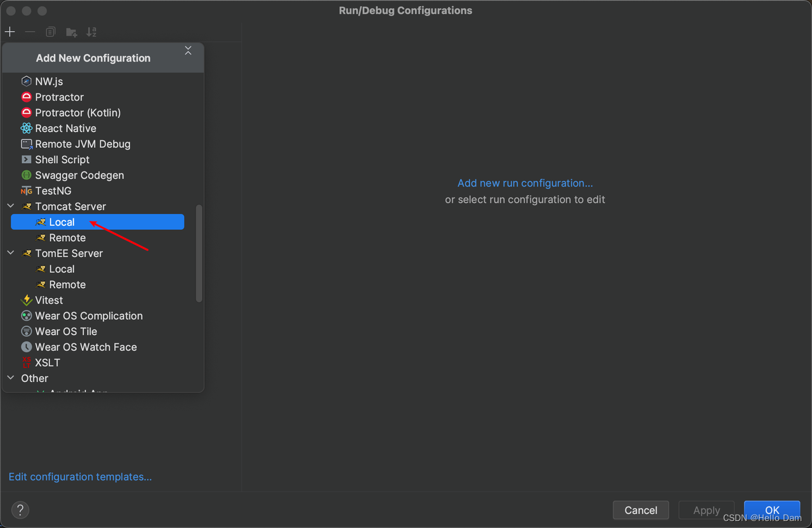Viewport: 812px width, 528px height.
Task: Pick the Wear OS Tile icon
Action: (26, 331)
